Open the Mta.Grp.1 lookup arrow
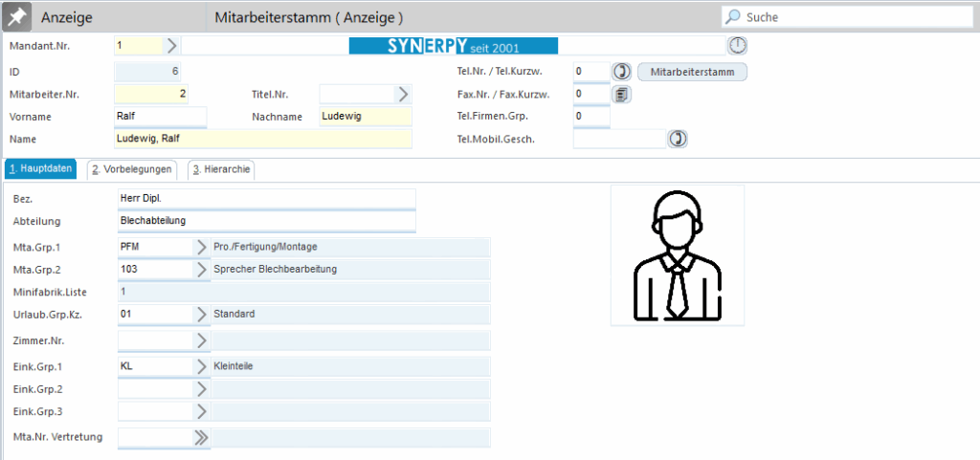 (201, 247)
